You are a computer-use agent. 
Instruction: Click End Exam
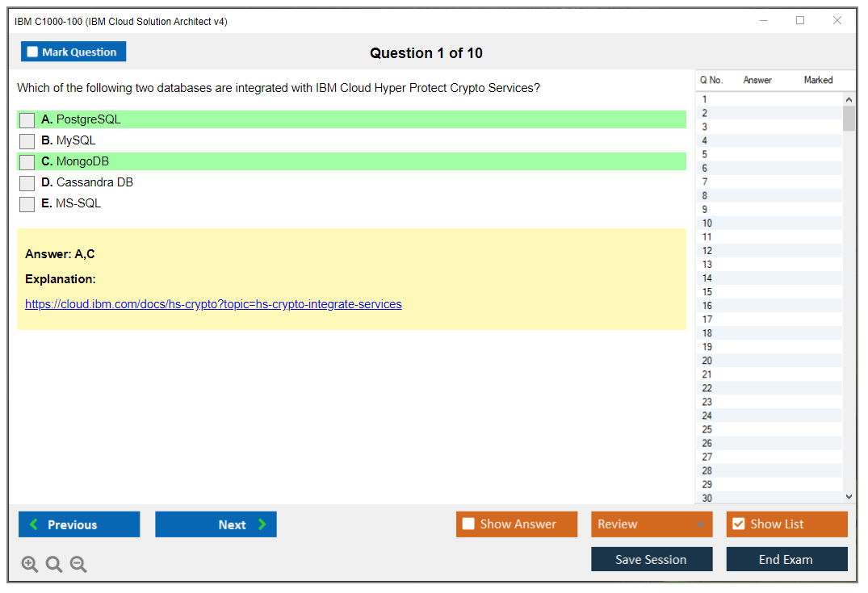pos(786,559)
